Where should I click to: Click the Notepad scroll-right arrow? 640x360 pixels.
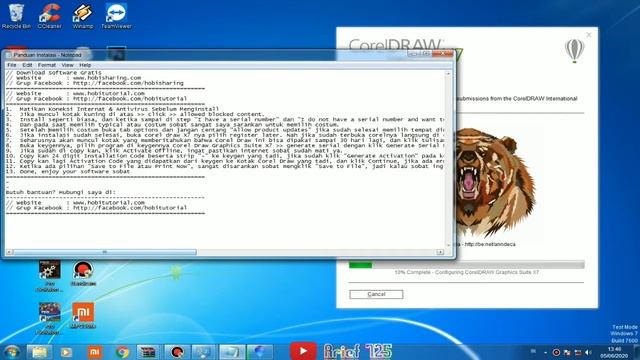click(x=440, y=252)
